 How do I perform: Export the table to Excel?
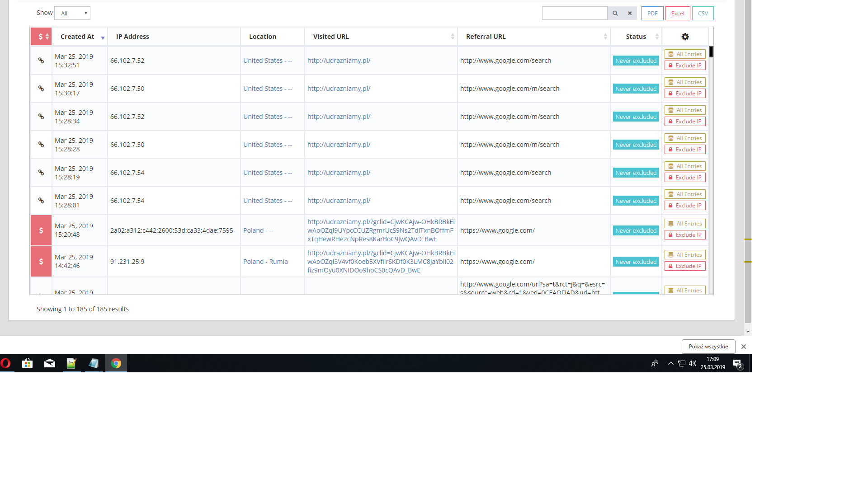click(x=678, y=13)
